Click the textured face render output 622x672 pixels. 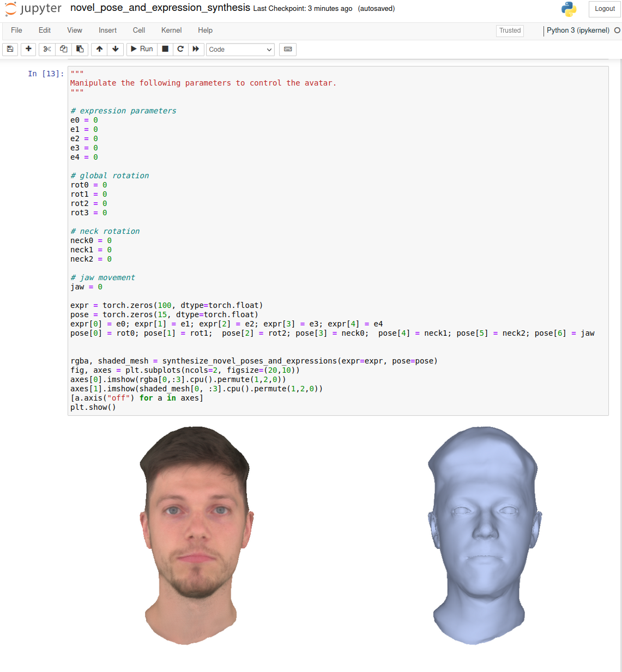pyautogui.click(x=196, y=535)
